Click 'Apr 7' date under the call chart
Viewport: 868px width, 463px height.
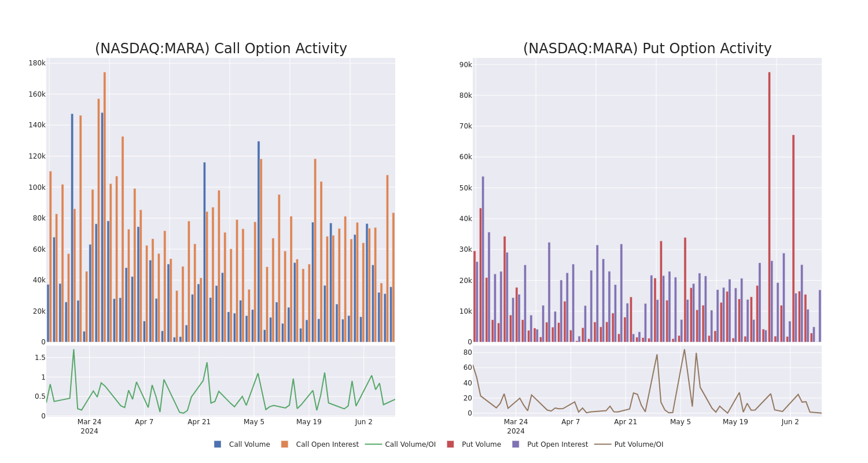(144, 422)
